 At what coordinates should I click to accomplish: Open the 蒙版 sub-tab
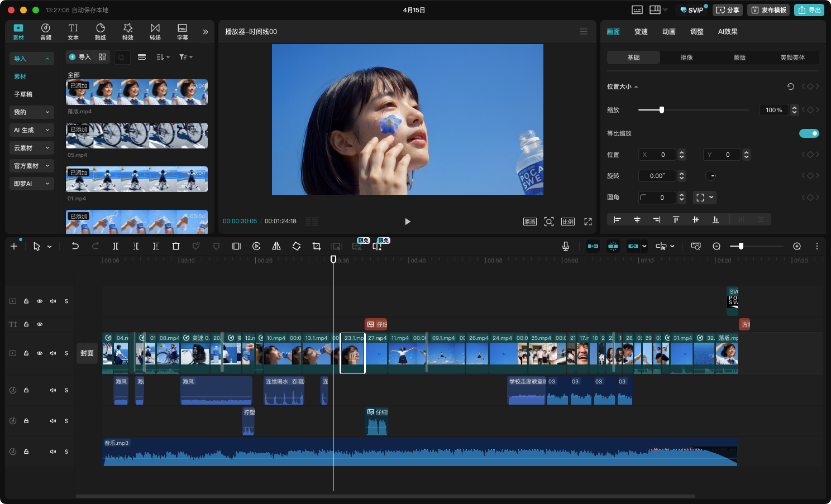click(x=739, y=57)
